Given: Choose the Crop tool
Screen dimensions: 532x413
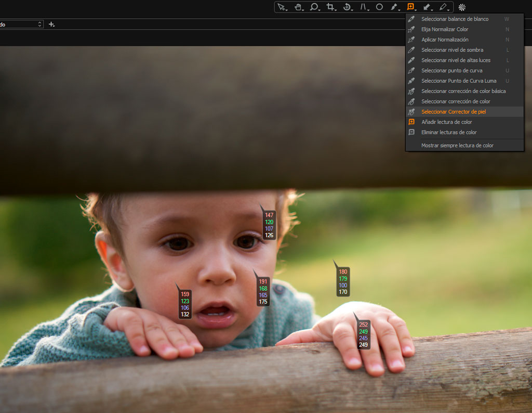Looking at the screenshot, I should (330, 7).
